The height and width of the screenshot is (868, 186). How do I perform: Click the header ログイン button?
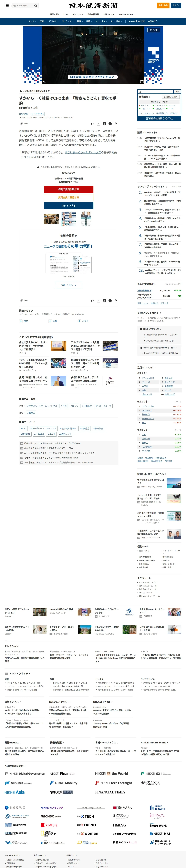pos(176,5)
